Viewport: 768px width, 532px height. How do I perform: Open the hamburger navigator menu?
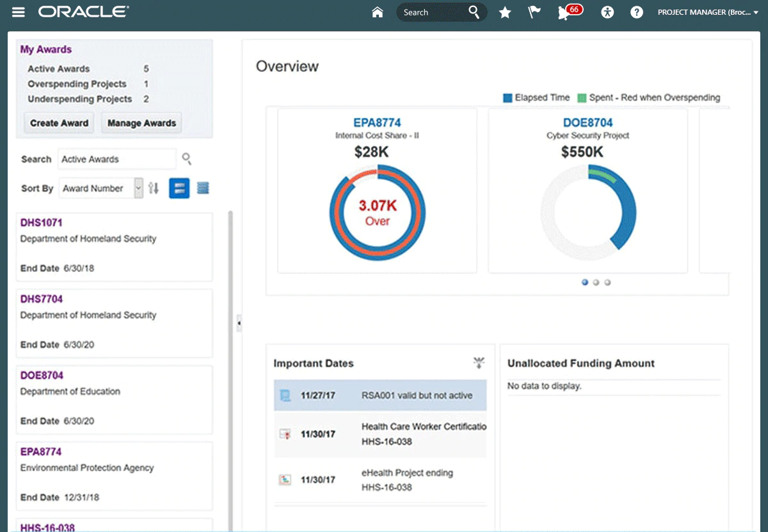click(x=19, y=12)
